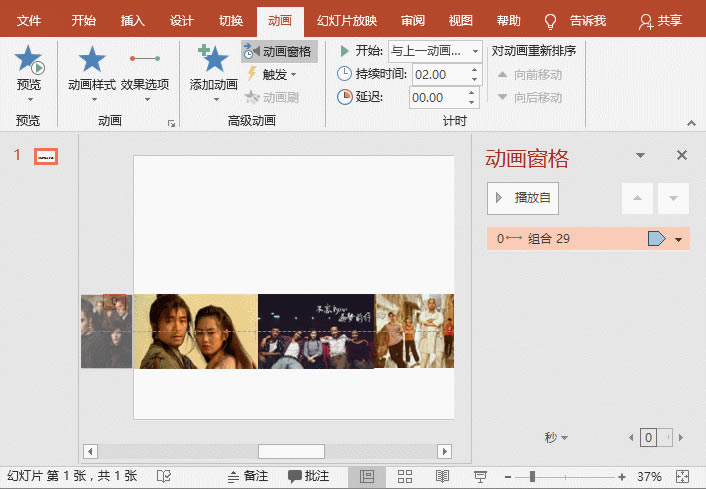Expand dropdown arrow for 组合 29 animation

tap(679, 239)
